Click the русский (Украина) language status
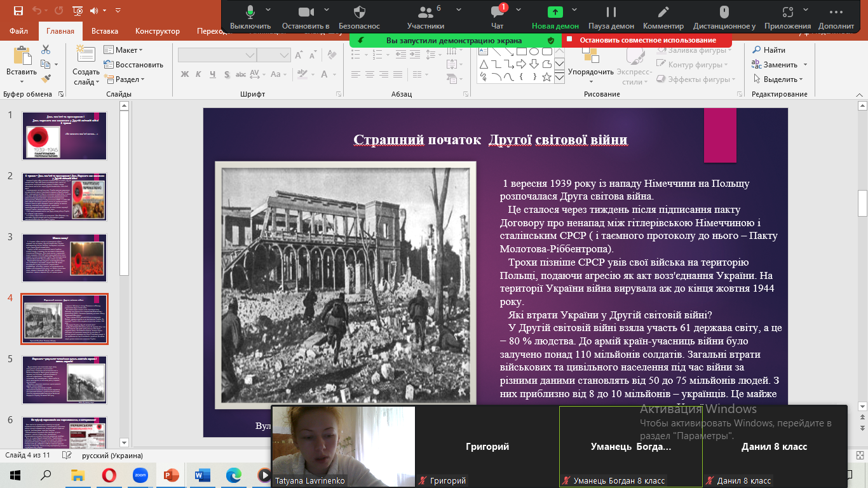The image size is (868, 488). [x=112, y=456]
